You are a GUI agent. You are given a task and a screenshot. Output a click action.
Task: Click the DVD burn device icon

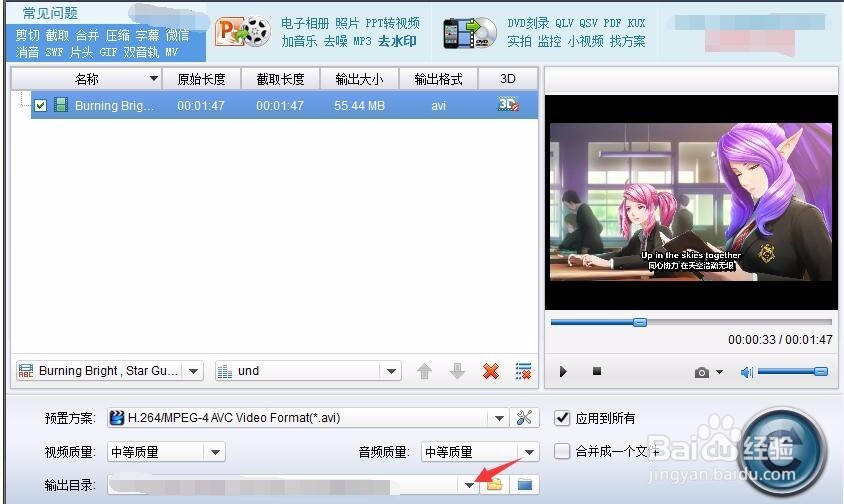point(470,33)
